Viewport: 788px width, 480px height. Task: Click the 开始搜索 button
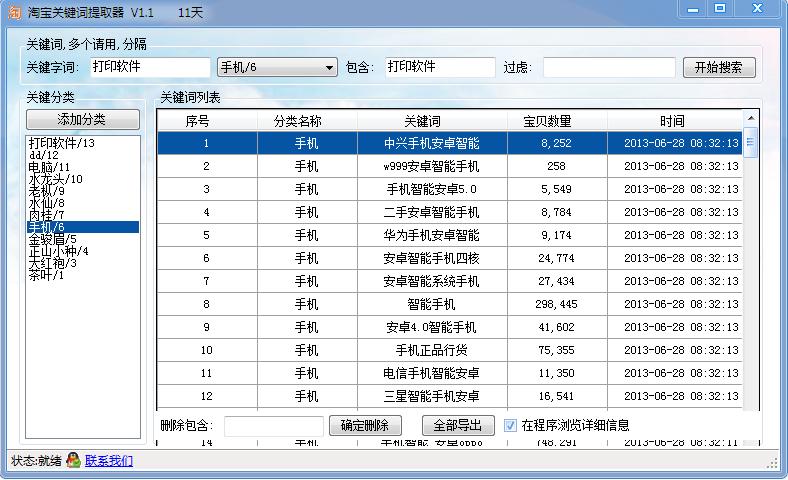coord(718,68)
